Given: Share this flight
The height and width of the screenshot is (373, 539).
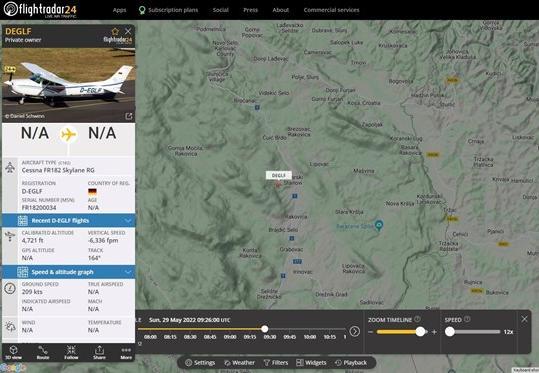Looking at the screenshot, I should [x=99, y=352].
